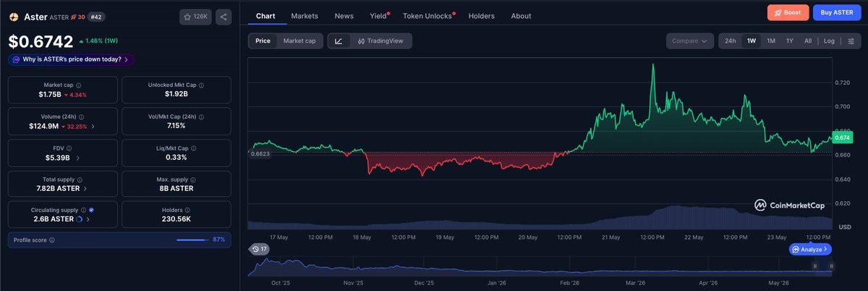Open the About tab
Viewport: 868px width, 291px height.
coord(521,16)
